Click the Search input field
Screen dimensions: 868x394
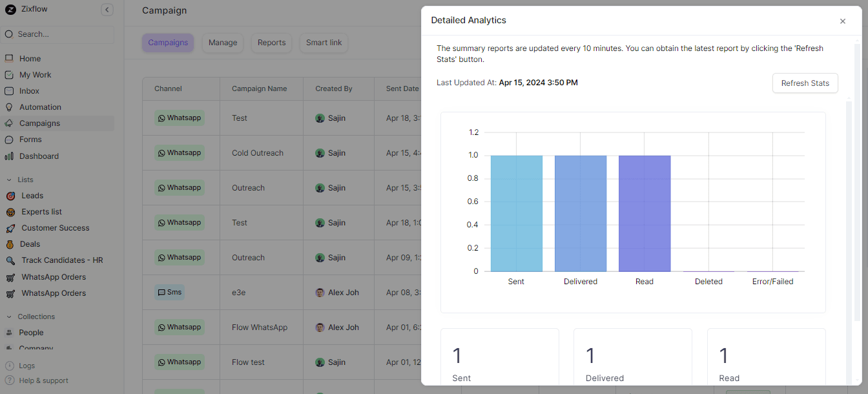coord(61,34)
